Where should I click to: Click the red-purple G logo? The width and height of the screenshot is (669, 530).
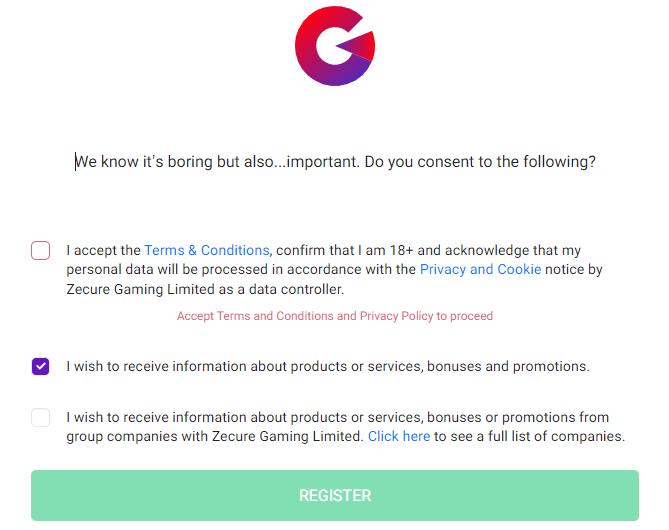click(x=335, y=46)
